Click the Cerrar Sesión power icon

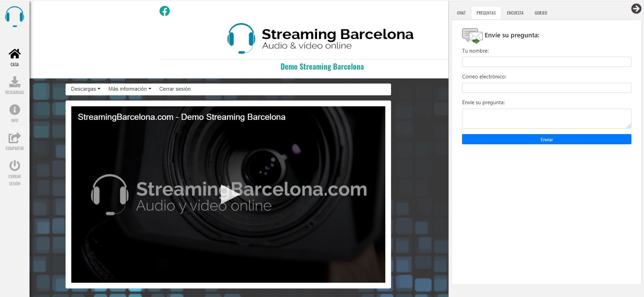(x=15, y=166)
